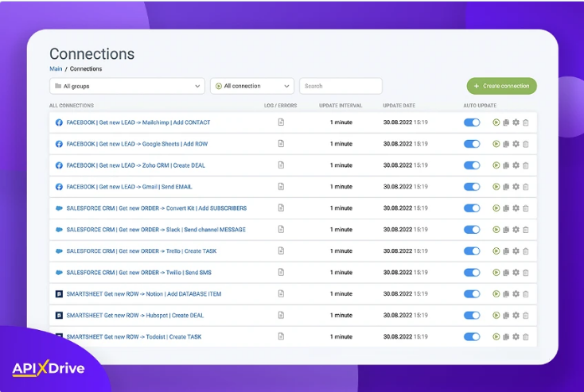Run the Smartsheet to Notion connection
The height and width of the screenshot is (392, 584).
[x=496, y=293]
